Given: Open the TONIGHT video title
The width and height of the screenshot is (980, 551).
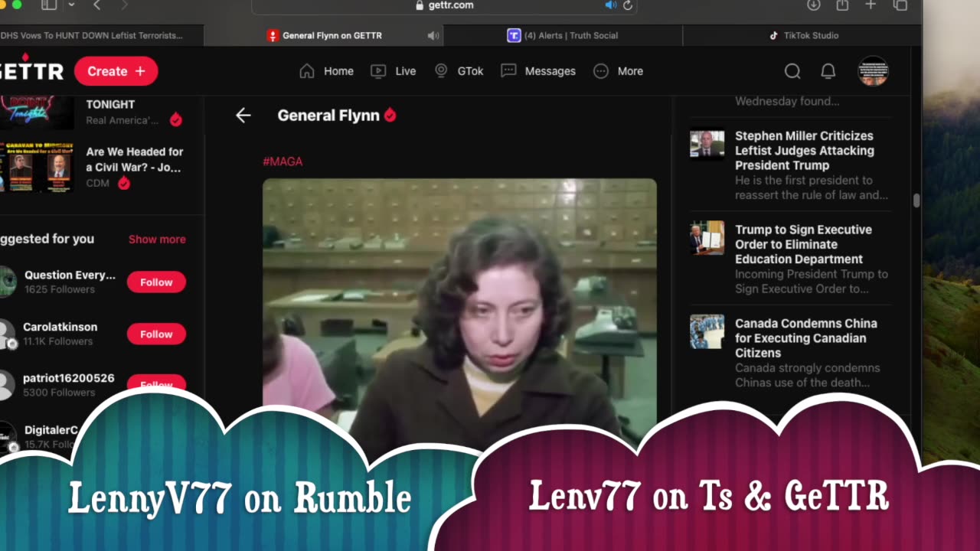Looking at the screenshot, I should (x=110, y=105).
